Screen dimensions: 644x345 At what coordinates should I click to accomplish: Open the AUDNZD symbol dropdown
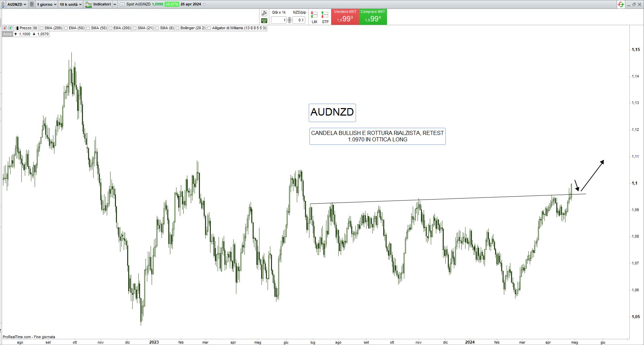[x=17, y=4]
